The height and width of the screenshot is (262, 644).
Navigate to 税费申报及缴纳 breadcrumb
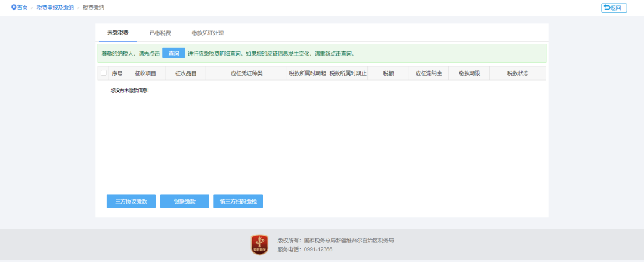54,7
